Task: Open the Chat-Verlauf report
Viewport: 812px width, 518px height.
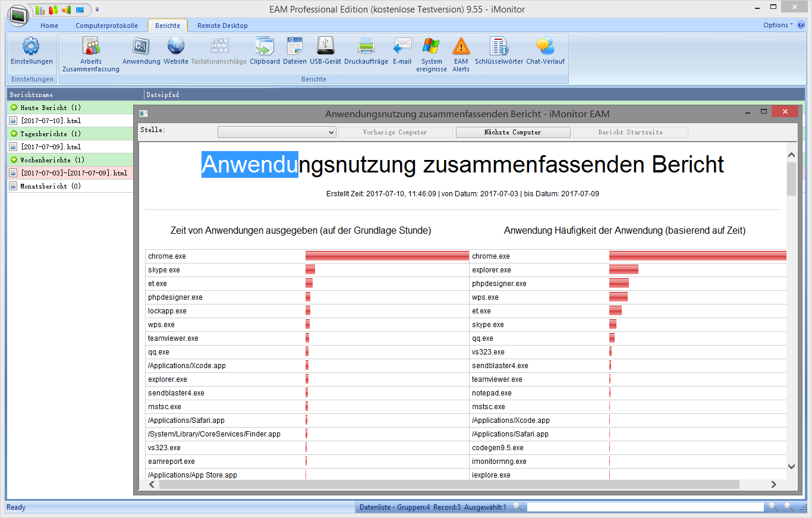Action: coord(545,48)
